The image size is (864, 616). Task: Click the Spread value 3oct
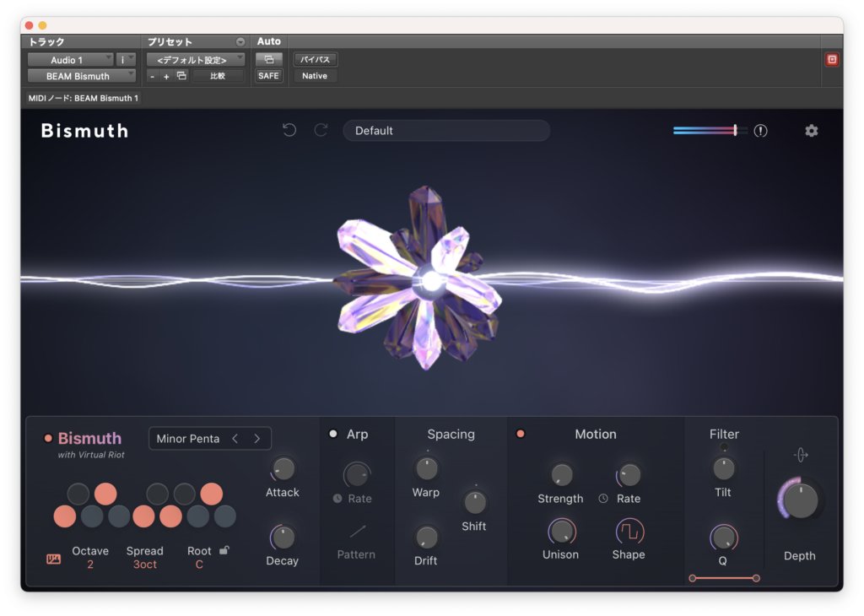click(145, 565)
